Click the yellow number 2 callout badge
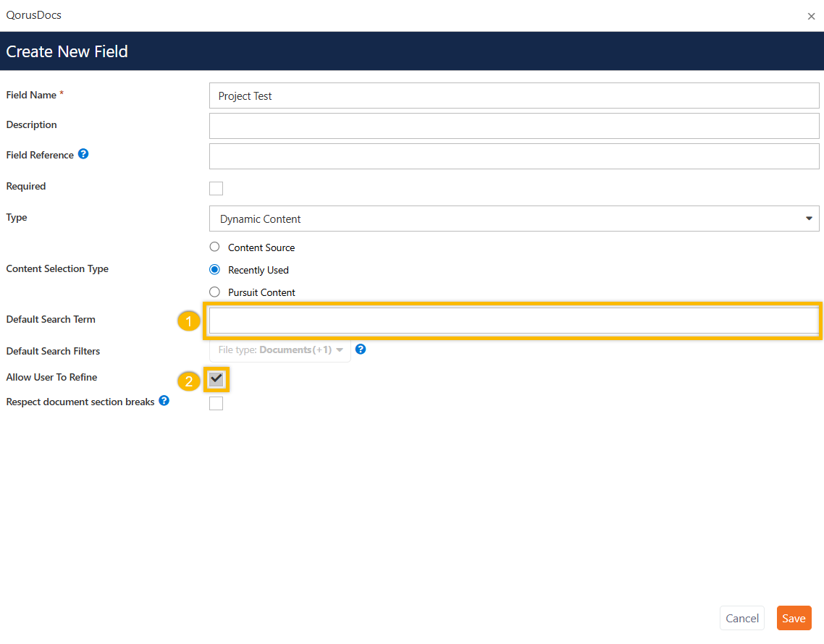The height and width of the screenshot is (644, 824). click(x=189, y=381)
